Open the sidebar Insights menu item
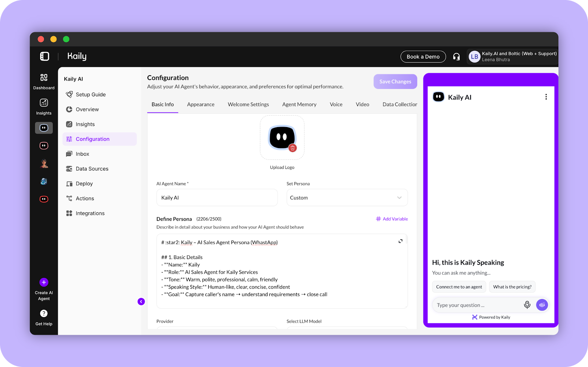The width and height of the screenshot is (588, 367). pyautogui.click(x=100, y=124)
